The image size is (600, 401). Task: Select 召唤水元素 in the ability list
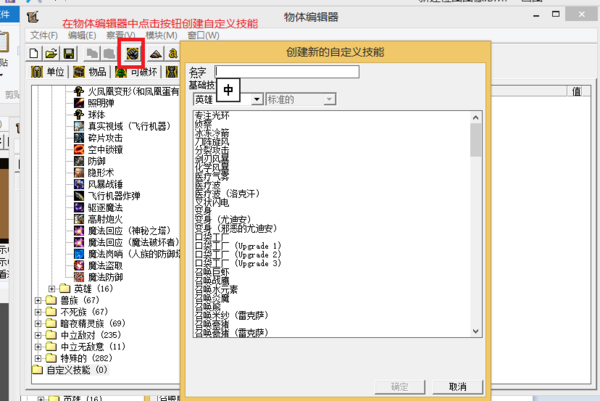pyautogui.click(x=225, y=291)
